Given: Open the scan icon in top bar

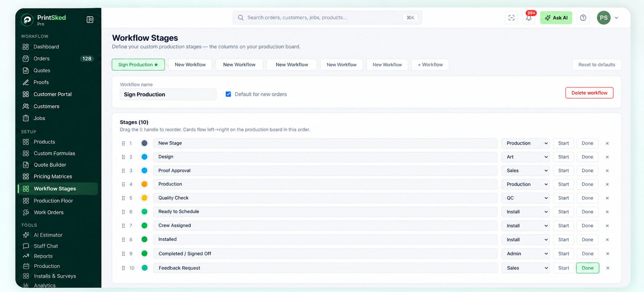Looking at the screenshot, I should coord(511,18).
